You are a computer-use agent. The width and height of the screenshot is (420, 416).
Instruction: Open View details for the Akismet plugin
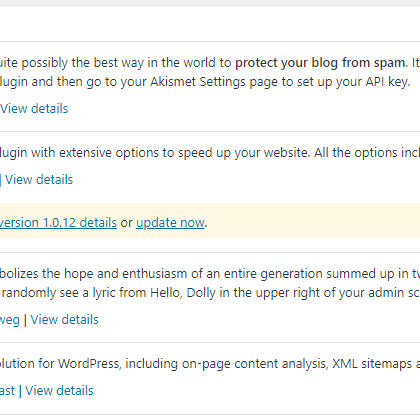point(34,109)
